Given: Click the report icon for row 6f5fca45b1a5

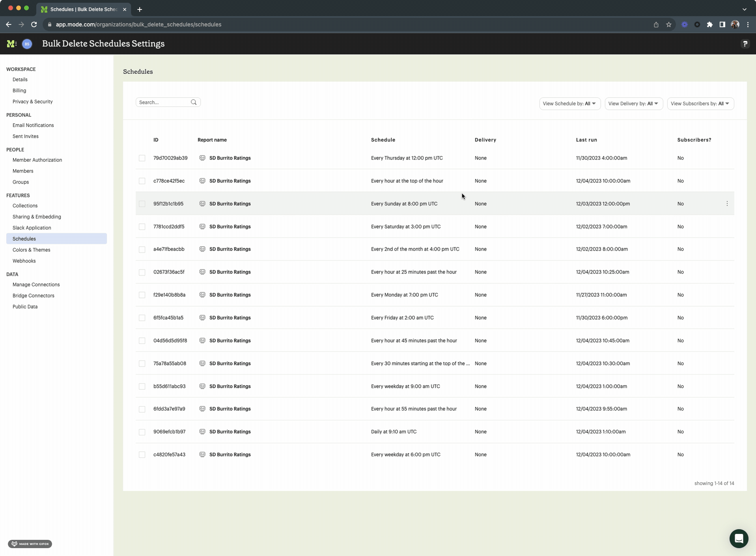Looking at the screenshot, I should coord(202,318).
